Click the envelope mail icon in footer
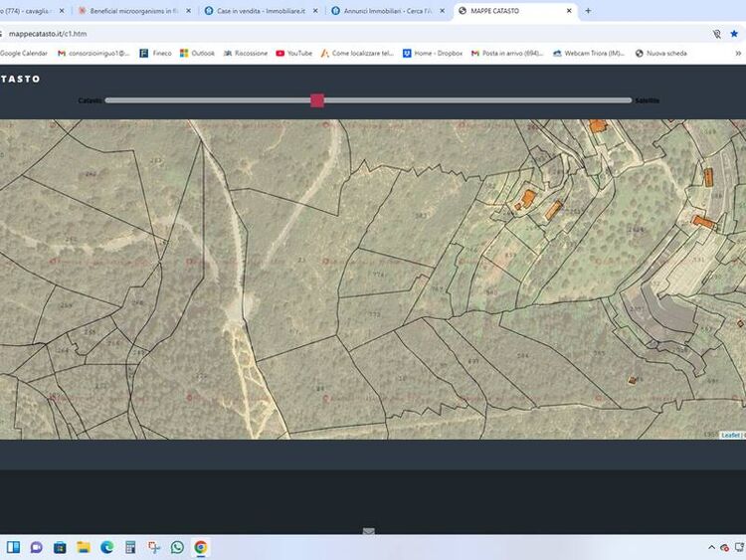 (x=369, y=532)
